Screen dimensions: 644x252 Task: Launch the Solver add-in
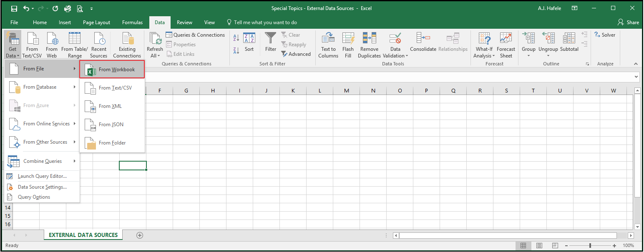605,35
